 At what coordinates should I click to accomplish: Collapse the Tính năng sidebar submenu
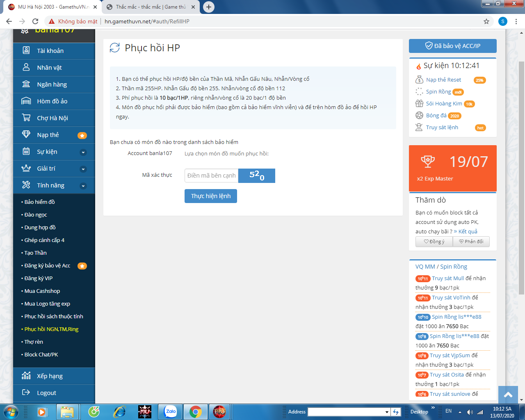point(83,186)
